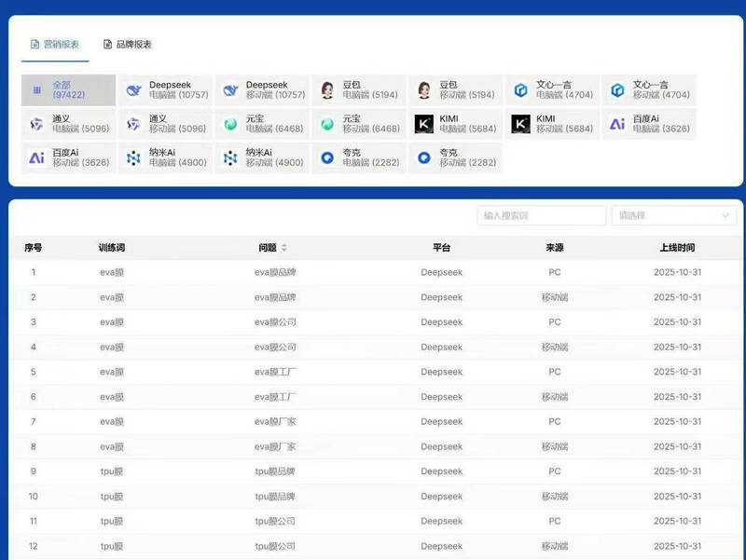This screenshot has height=560, width=746.
Task: Select the 元宝 电脑端 green icon
Action: click(x=230, y=124)
